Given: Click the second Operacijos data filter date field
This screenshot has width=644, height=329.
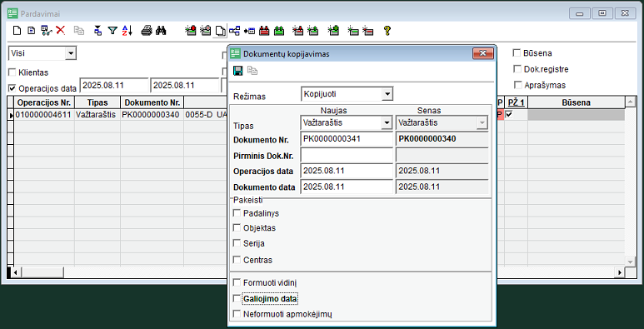Looking at the screenshot, I should click(185, 85).
